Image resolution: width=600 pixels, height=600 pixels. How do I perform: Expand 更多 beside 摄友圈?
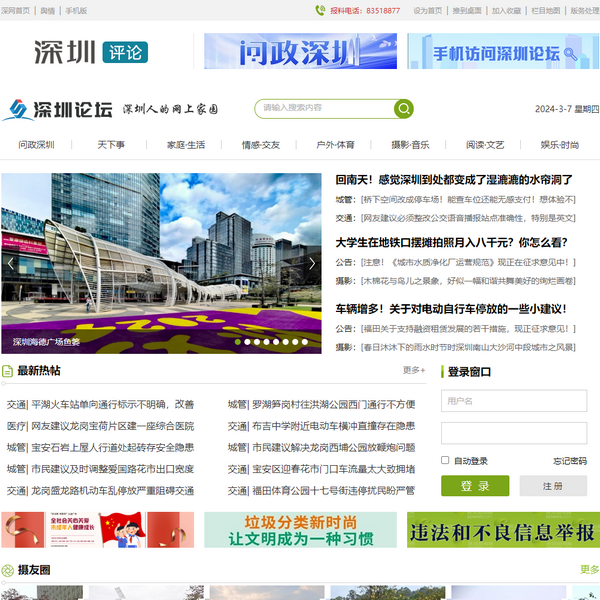click(589, 570)
